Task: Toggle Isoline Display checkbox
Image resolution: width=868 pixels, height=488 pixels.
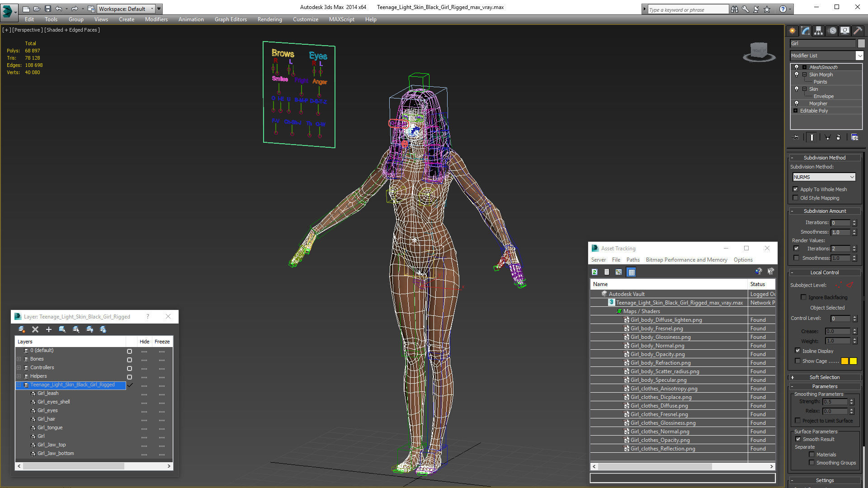Action: click(x=797, y=351)
